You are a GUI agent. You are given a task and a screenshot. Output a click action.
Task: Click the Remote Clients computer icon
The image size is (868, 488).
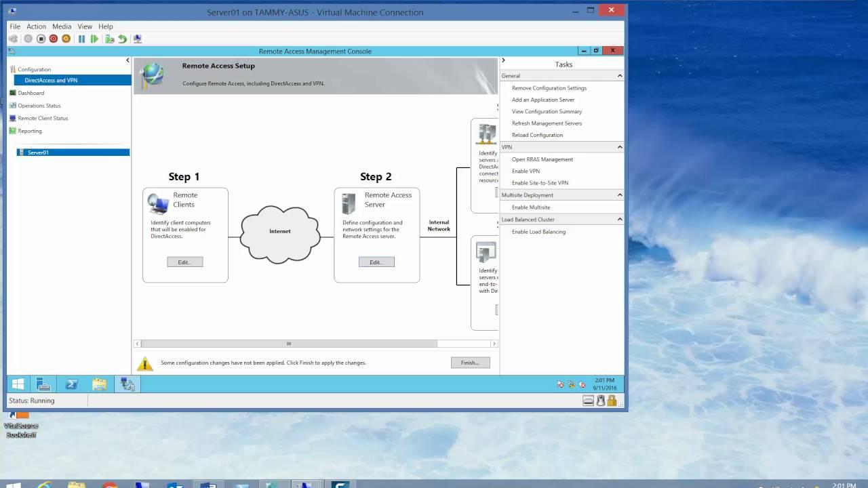158,203
